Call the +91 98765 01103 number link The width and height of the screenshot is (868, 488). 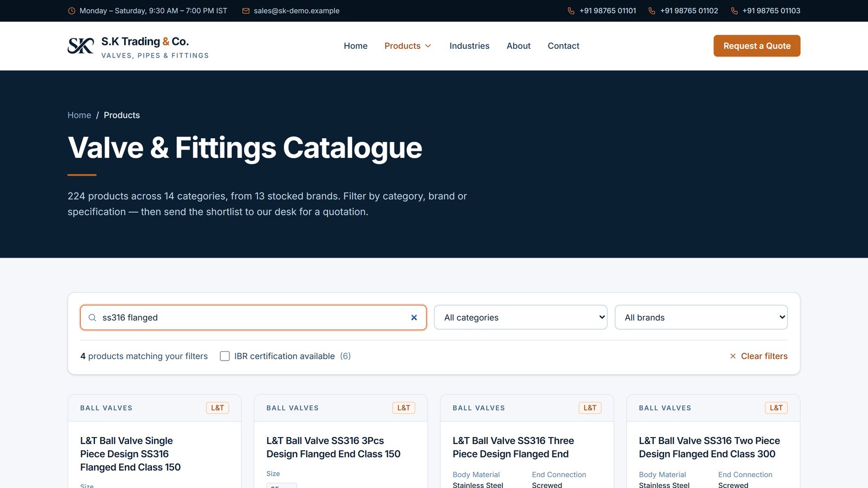[x=771, y=11]
